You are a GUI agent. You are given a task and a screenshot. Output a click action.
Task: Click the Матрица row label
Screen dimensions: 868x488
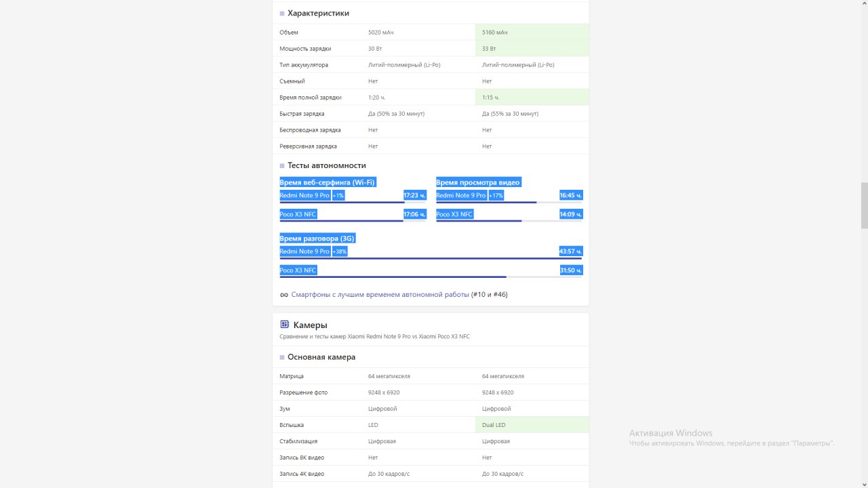pyautogui.click(x=292, y=376)
